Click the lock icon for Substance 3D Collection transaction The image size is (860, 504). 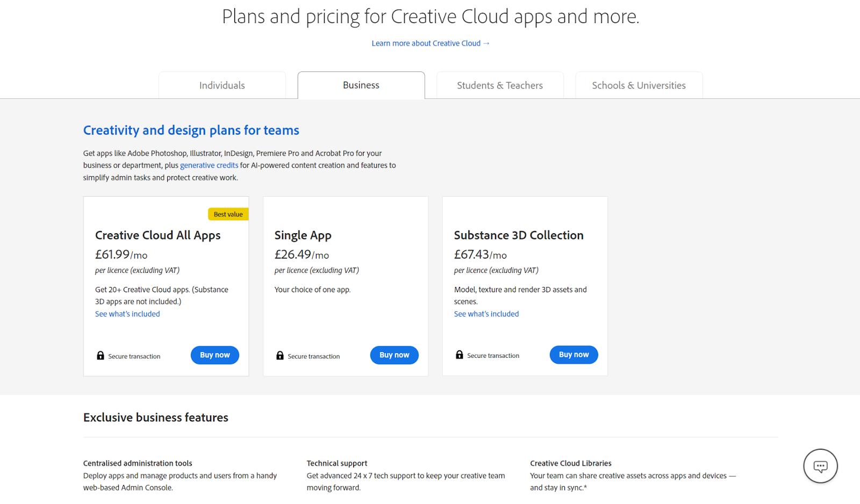459,355
